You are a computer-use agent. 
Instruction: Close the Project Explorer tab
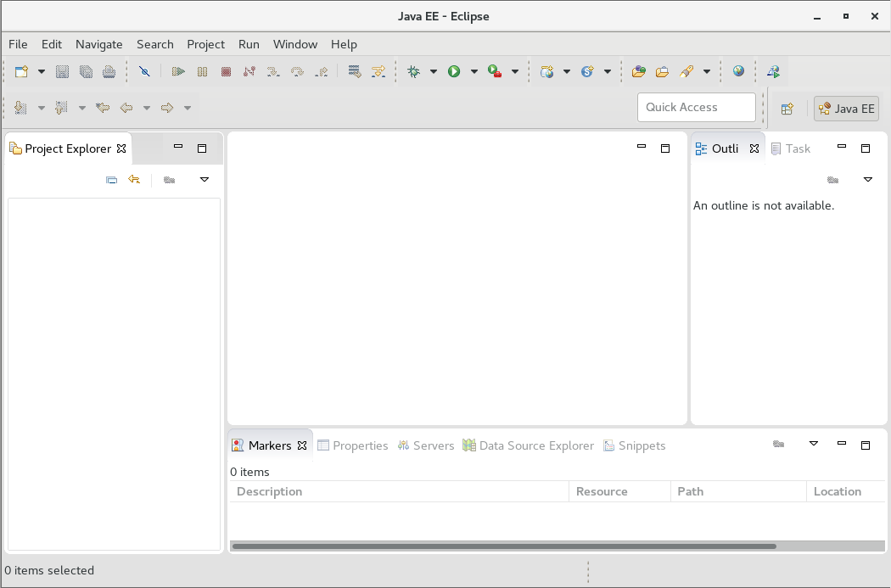click(x=121, y=148)
